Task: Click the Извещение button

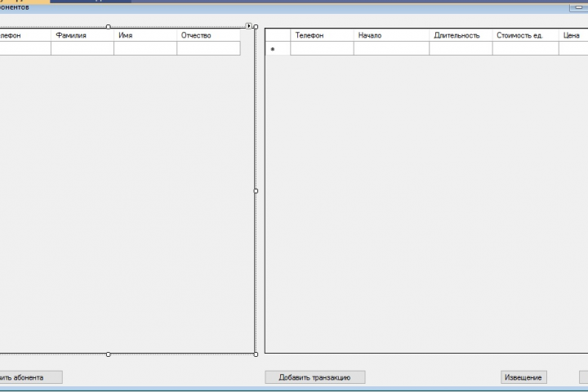Action: click(523, 377)
